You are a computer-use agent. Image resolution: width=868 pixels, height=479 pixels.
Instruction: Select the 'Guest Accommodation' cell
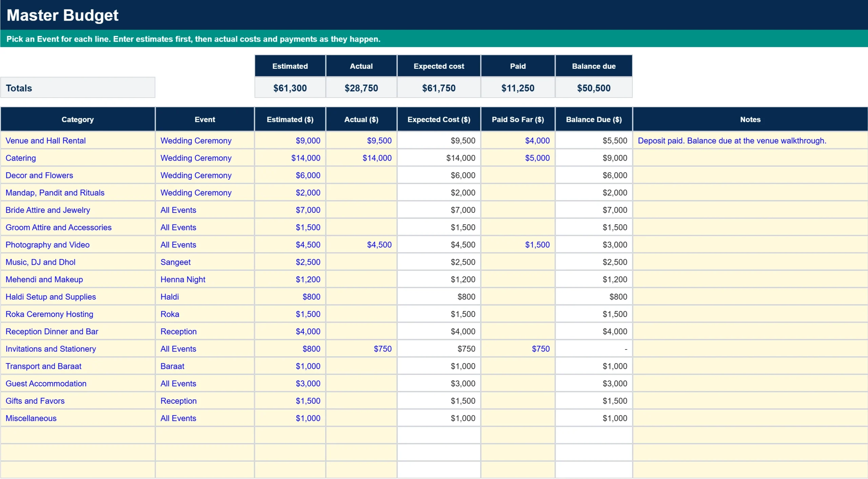coord(78,383)
